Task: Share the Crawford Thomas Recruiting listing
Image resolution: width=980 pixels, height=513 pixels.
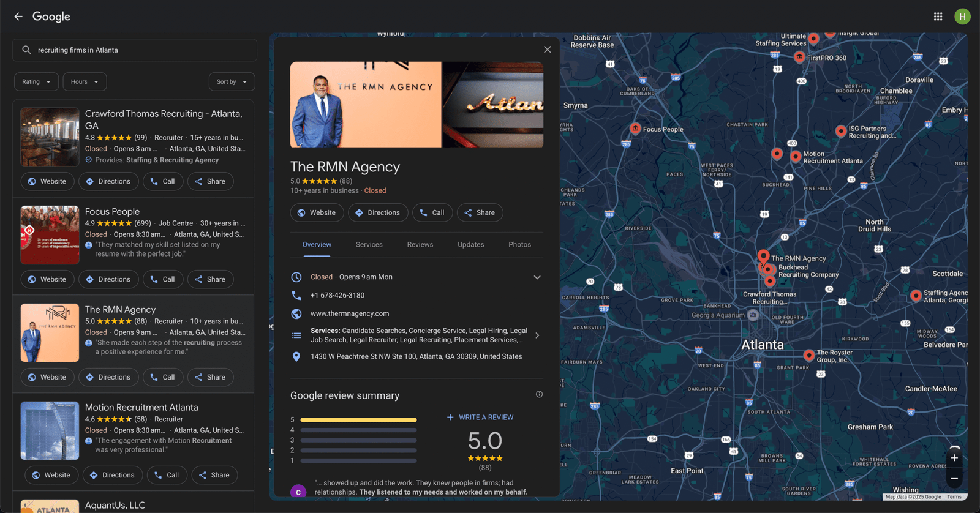Action: pos(210,182)
